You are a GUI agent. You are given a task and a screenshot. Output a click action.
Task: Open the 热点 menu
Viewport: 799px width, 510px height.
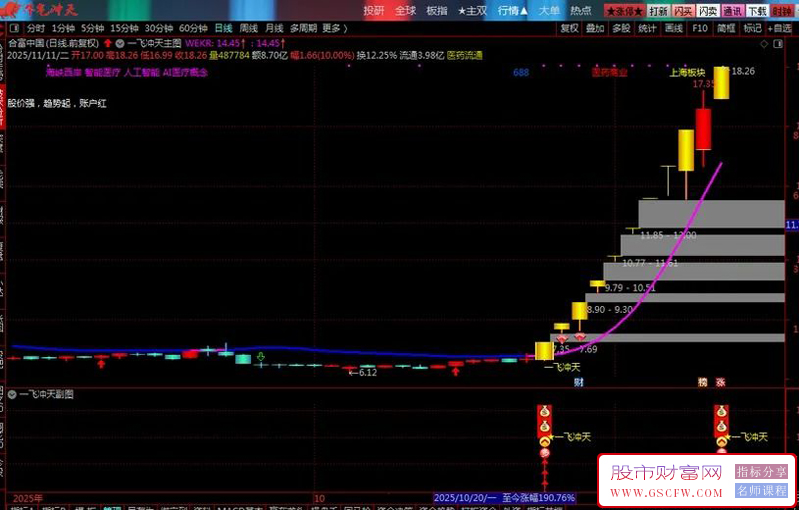[580, 11]
